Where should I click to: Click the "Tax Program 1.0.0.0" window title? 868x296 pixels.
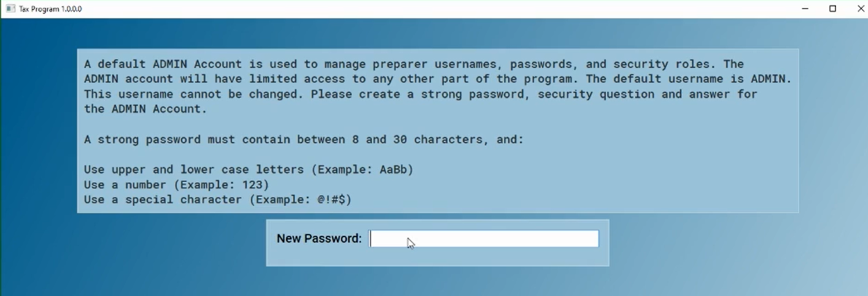[50, 9]
